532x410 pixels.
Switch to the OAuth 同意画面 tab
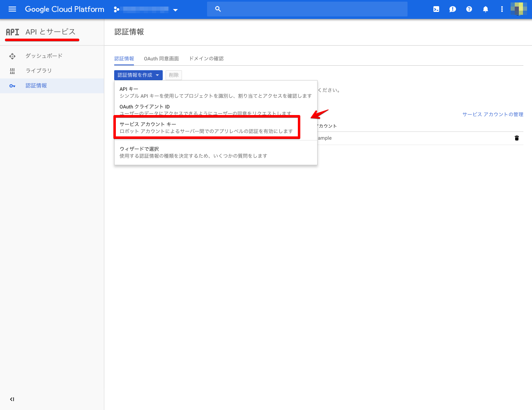coord(161,59)
